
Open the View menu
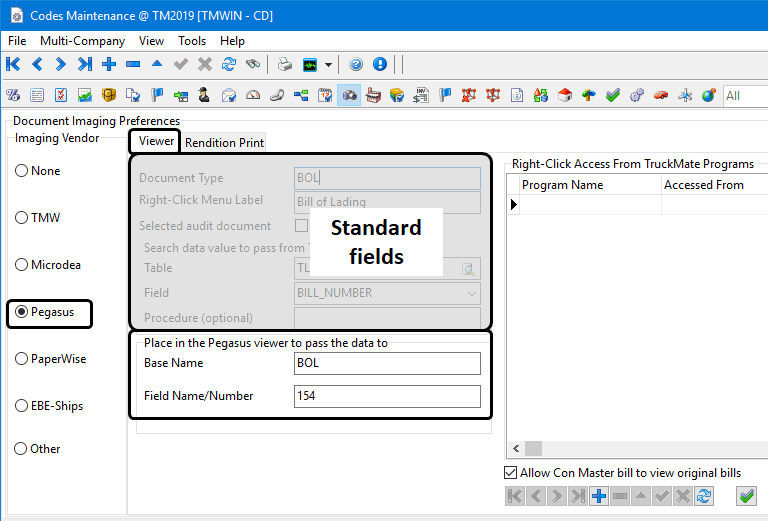click(x=151, y=41)
